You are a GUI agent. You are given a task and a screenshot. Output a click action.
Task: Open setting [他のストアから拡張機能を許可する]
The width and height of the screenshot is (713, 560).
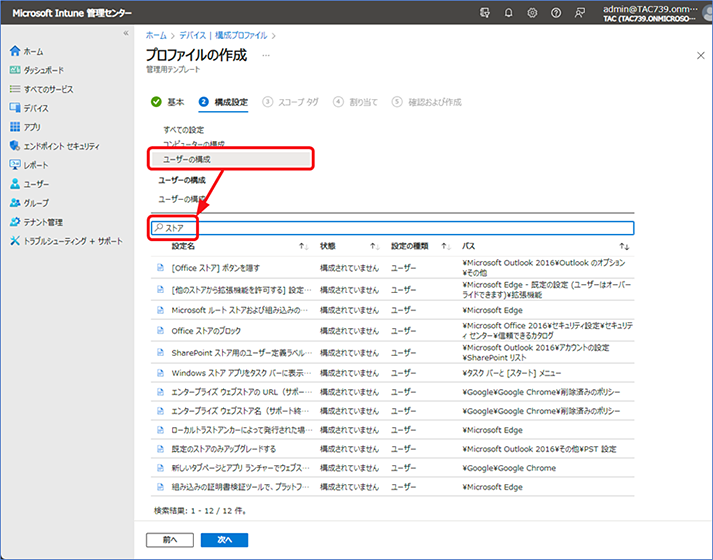tap(241, 290)
